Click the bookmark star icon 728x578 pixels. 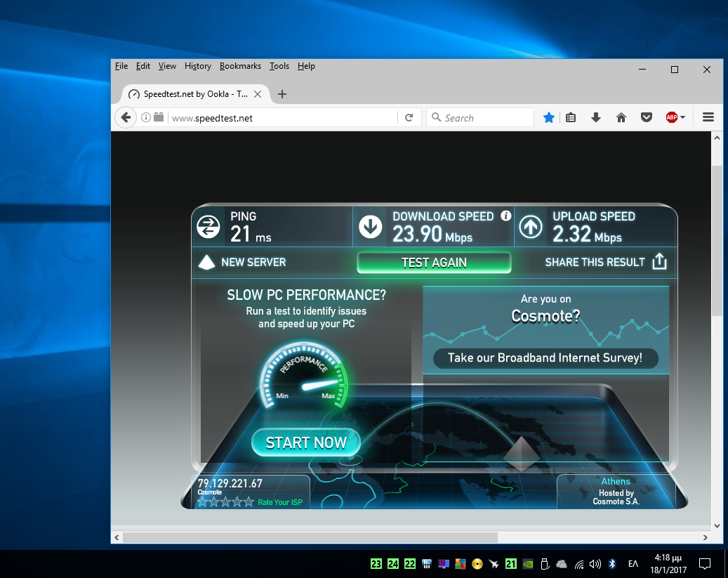(549, 117)
